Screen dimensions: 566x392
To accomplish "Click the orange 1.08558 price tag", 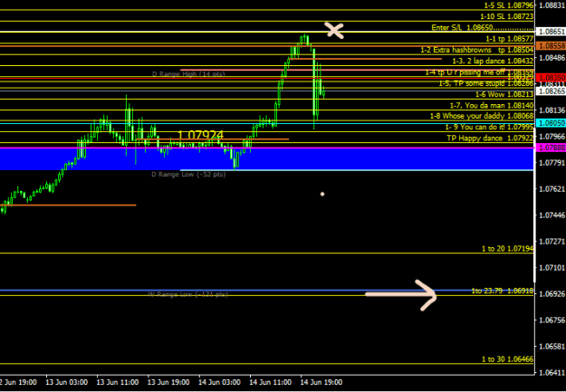I will click(552, 45).
